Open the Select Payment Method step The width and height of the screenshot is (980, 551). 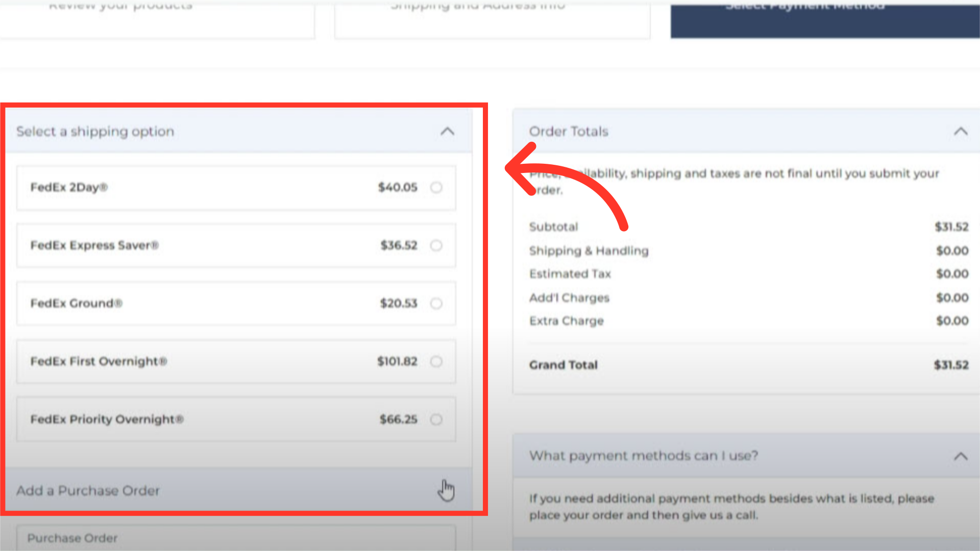click(825, 18)
